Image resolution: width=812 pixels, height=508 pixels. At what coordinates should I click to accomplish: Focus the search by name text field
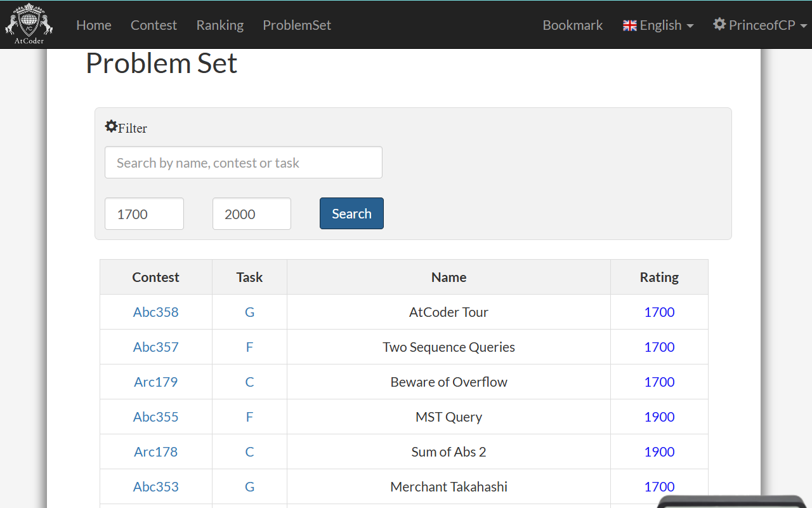point(243,163)
